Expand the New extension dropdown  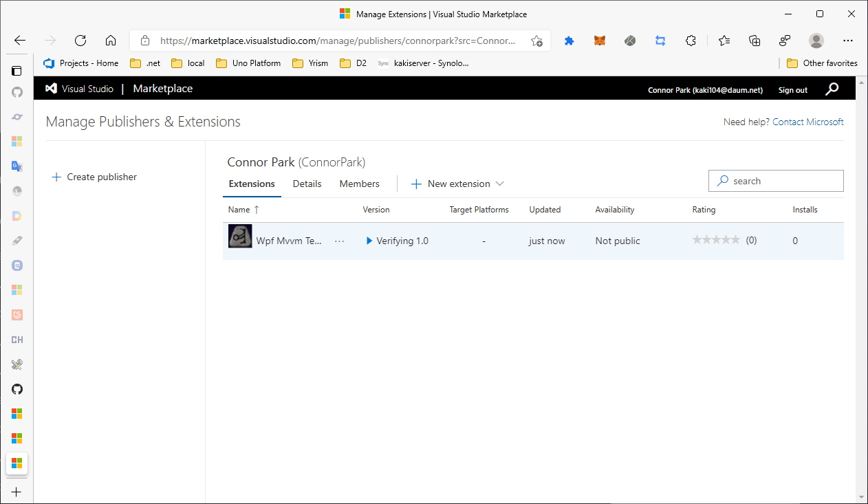tap(457, 184)
